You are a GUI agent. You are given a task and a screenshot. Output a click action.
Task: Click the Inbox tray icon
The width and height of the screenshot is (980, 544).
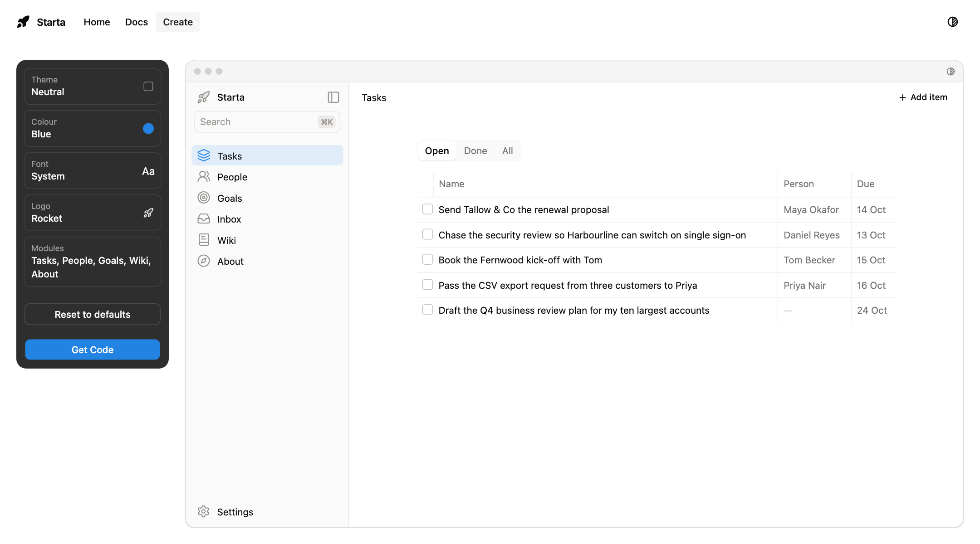[x=204, y=219]
